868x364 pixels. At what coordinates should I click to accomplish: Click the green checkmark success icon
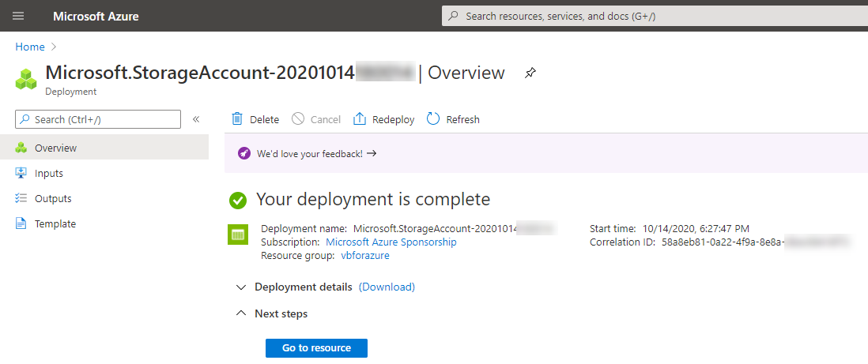[x=237, y=201]
